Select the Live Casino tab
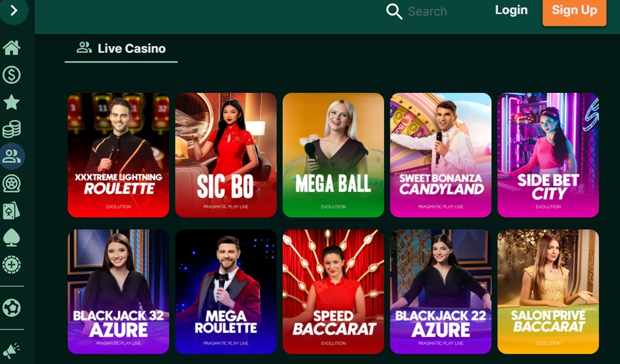Viewport: 620px width, 364px height. [x=121, y=49]
